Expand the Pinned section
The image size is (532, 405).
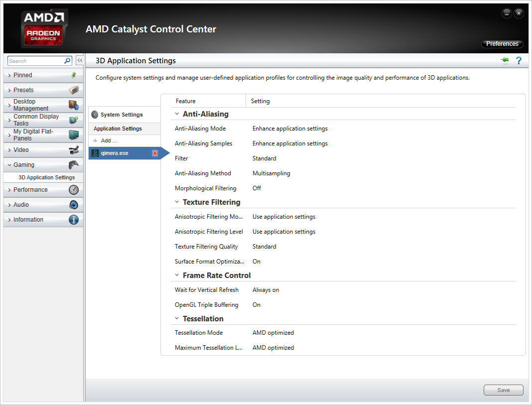coord(9,75)
